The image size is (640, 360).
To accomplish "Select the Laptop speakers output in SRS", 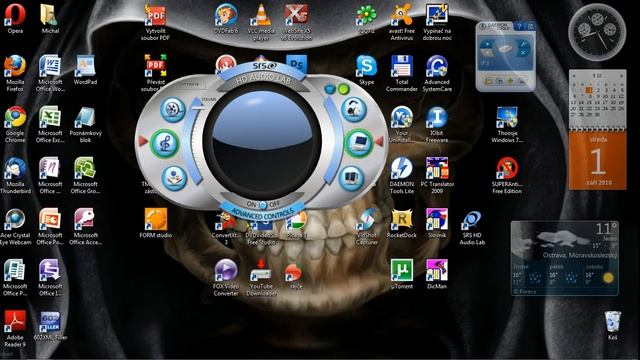I will click(358, 143).
